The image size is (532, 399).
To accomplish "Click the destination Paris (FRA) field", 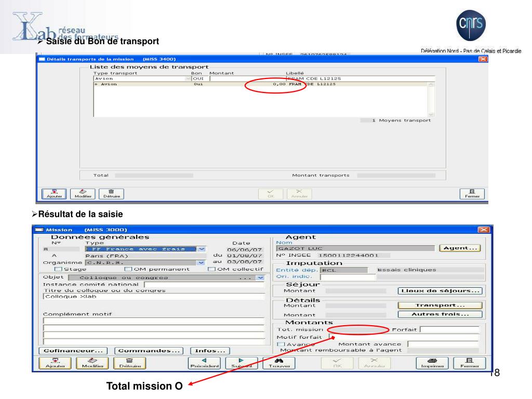I will pos(145,256).
